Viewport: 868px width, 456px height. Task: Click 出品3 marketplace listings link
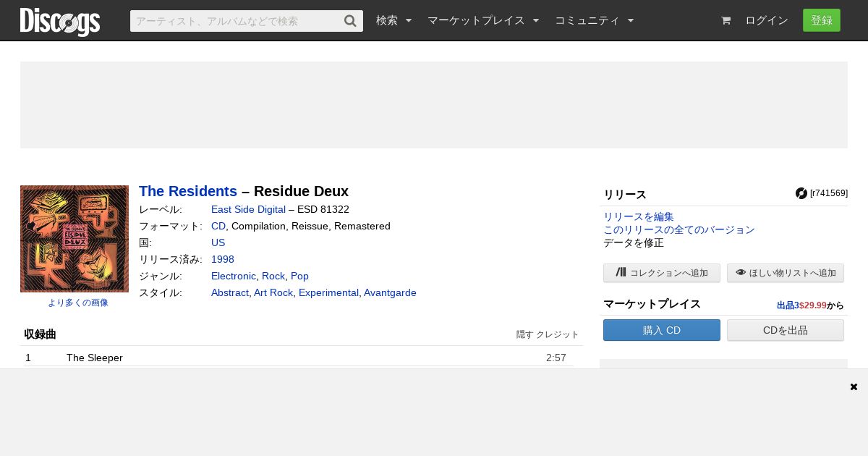point(788,305)
